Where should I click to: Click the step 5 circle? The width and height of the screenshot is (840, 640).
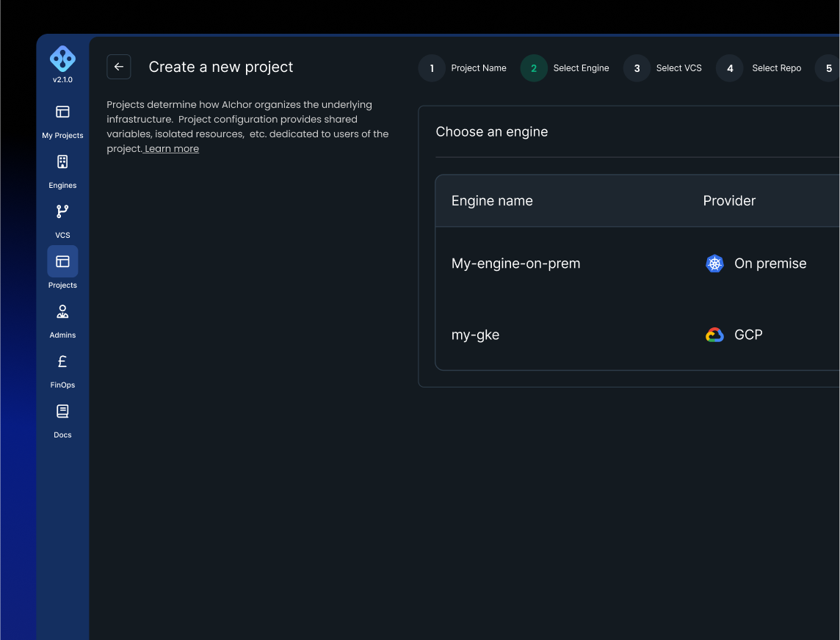(x=828, y=68)
